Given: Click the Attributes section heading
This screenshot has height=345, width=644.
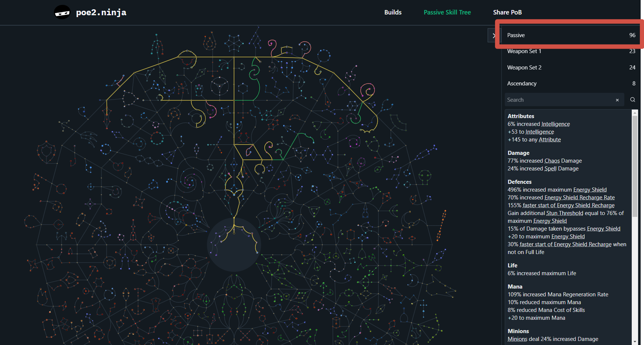Looking at the screenshot, I should (521, 116).
